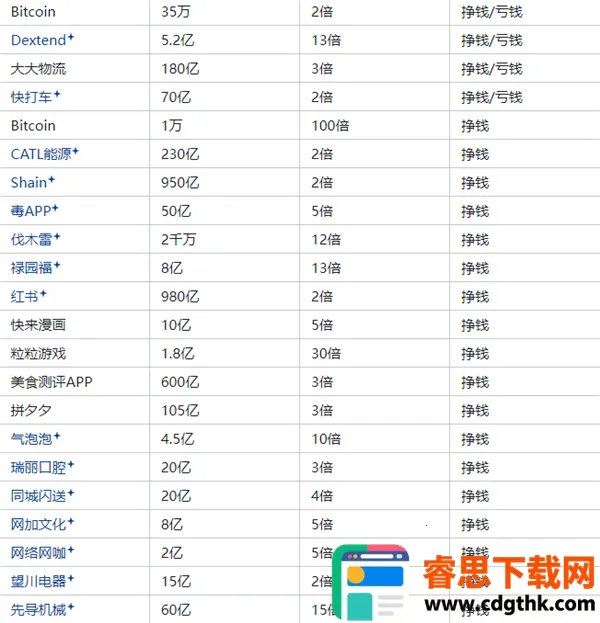Click 挣钱 in the 粒粒游戏 row
The image size is (600, 623).
coord(475,353)
